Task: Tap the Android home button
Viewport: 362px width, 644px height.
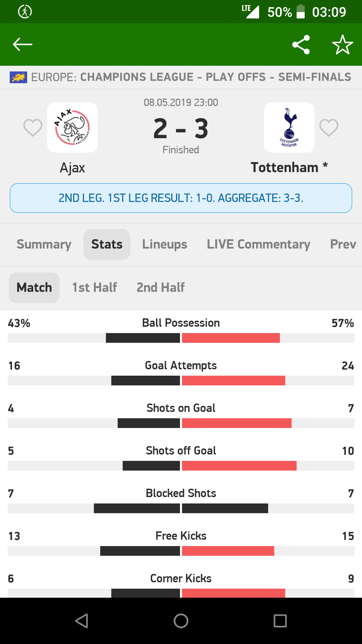Action: (x=181, y=621)
